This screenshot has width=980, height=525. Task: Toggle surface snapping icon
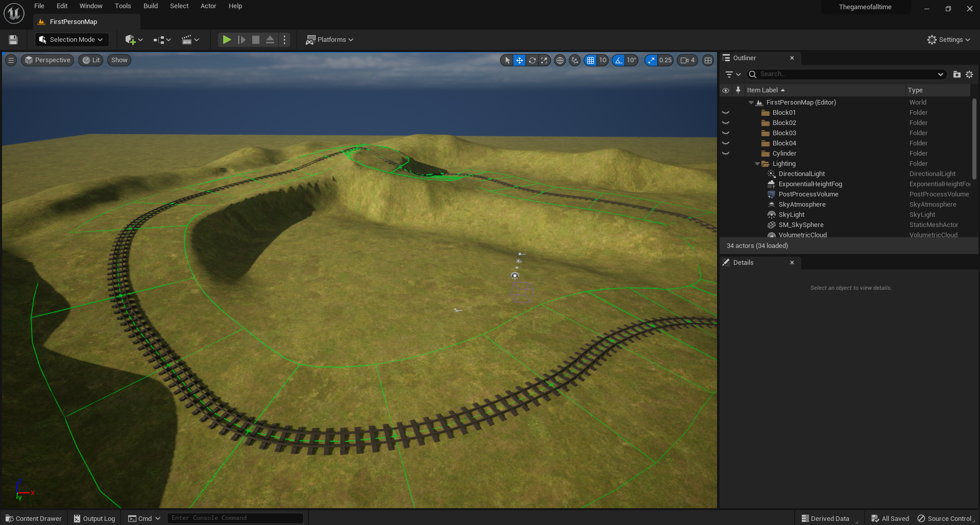[x=575, y=60]
